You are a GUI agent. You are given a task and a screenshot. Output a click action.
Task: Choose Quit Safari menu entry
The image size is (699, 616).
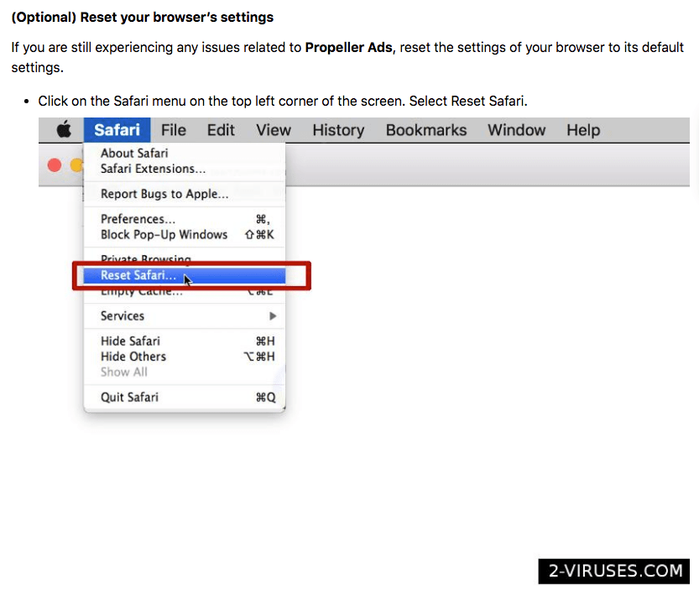click(184, 397)
